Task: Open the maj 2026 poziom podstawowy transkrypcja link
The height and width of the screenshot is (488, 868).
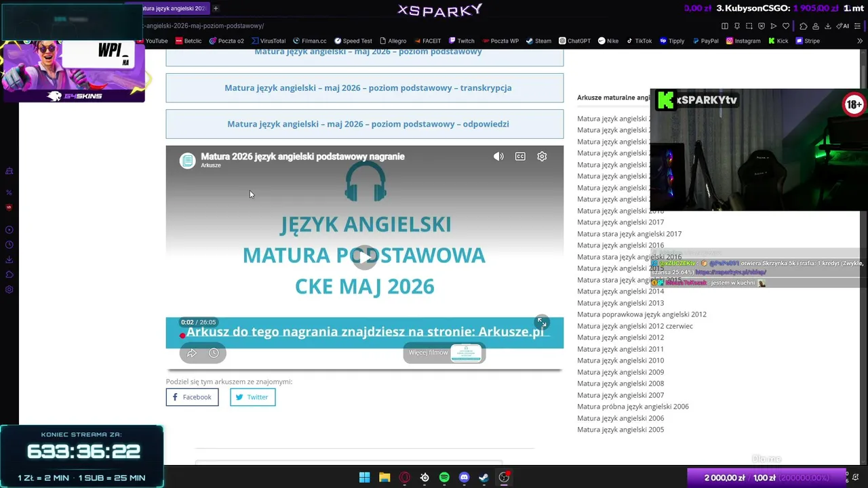Action: 368,88
